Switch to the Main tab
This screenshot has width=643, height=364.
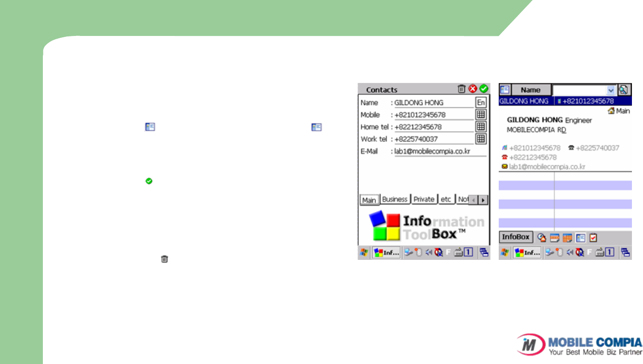pos(369,200)
